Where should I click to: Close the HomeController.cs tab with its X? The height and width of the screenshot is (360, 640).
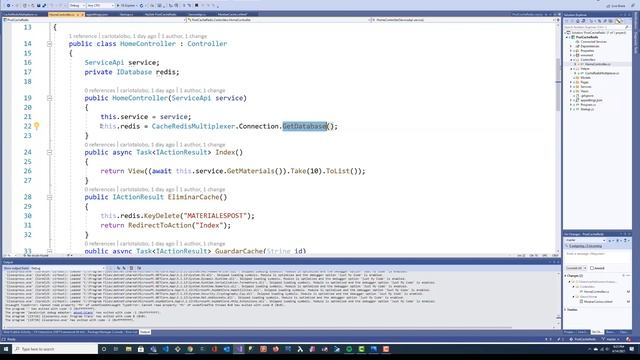click(x=82, y=14)
